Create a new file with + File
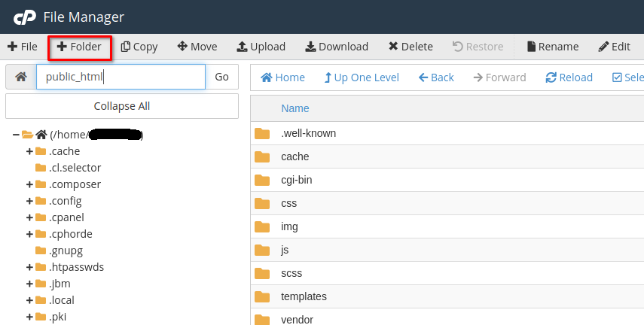 (23, 47)
